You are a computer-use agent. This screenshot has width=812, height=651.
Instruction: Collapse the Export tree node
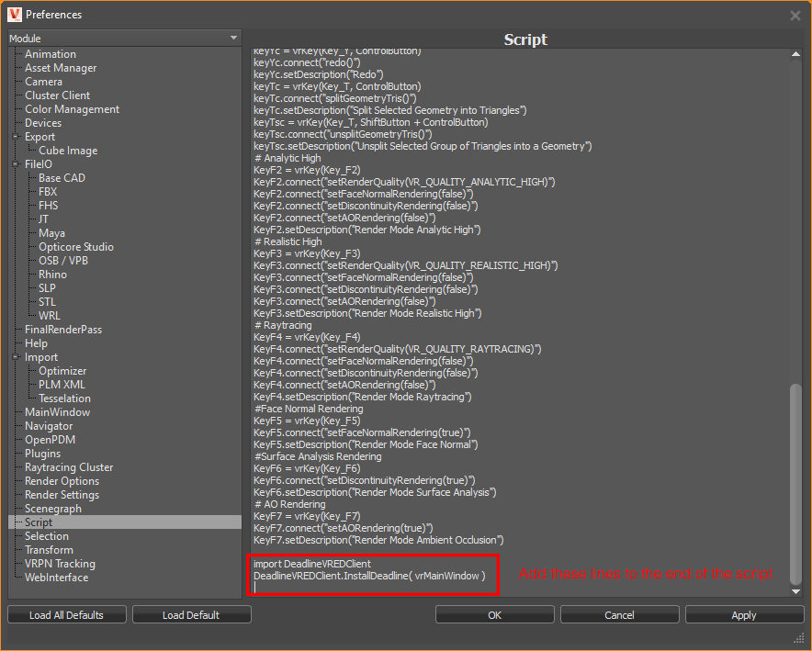point(16,137)
